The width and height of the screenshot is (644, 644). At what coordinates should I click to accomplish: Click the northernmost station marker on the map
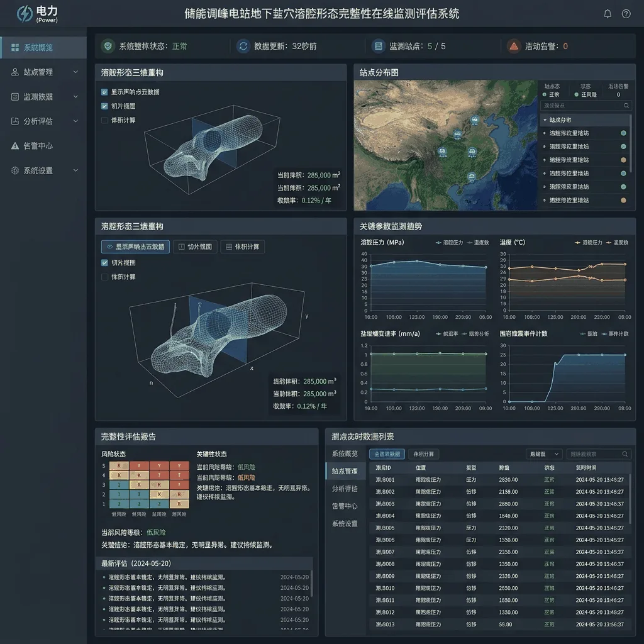pos(474,120)
